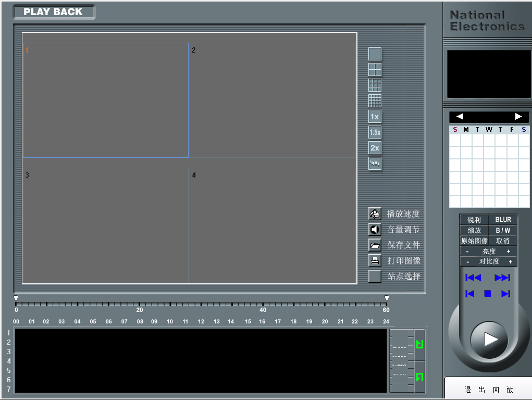532x400 pixels.
Task: Click the green down arrow beside channel list
Action: click(419, 377)
